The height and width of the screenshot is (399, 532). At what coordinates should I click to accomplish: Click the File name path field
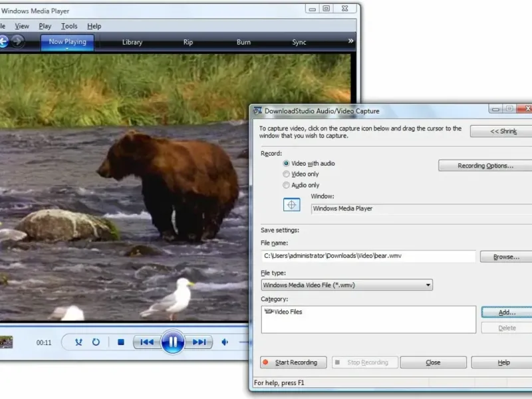click(x=368, y=256)
